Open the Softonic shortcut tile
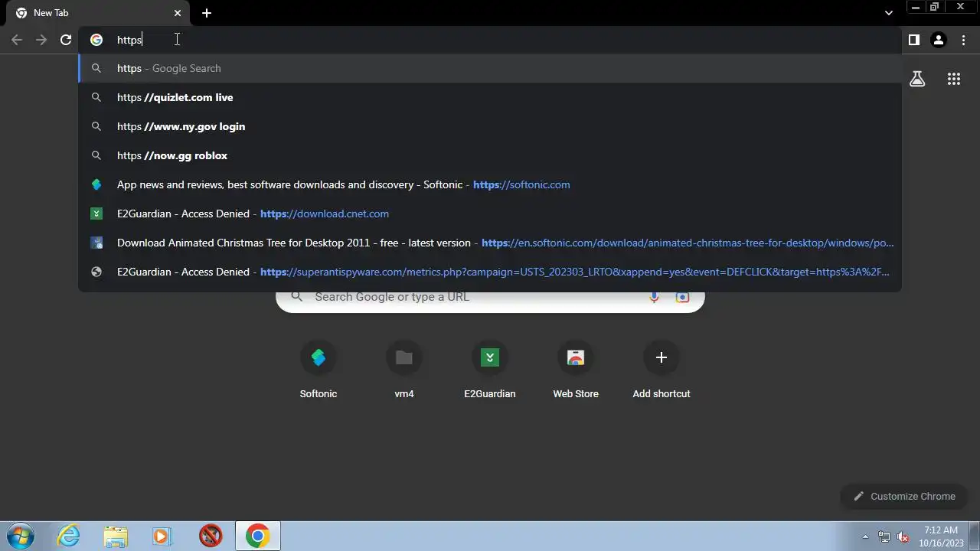 (x=318, y=371)
